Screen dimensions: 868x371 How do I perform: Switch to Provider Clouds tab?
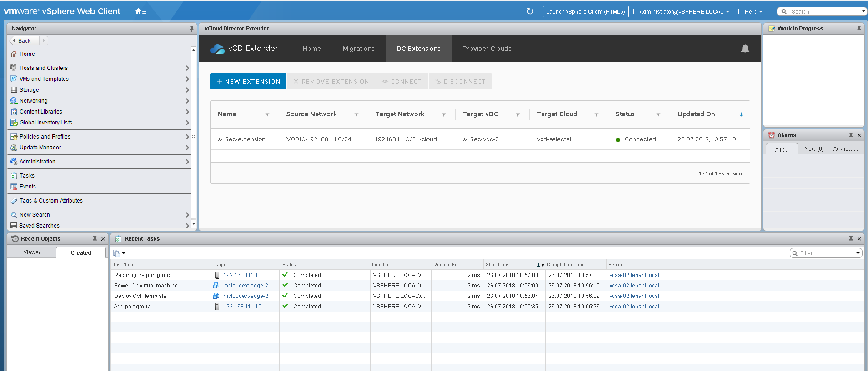coord(487,49)
